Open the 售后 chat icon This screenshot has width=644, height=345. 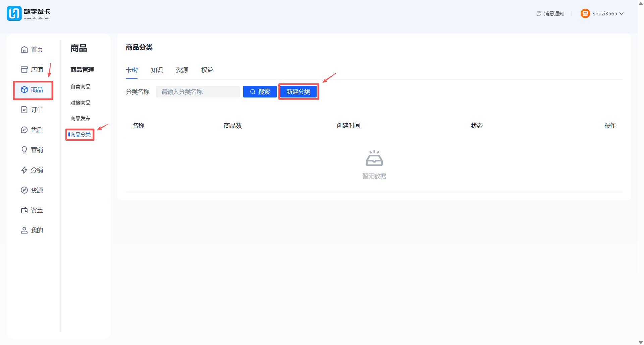[24, 130]
